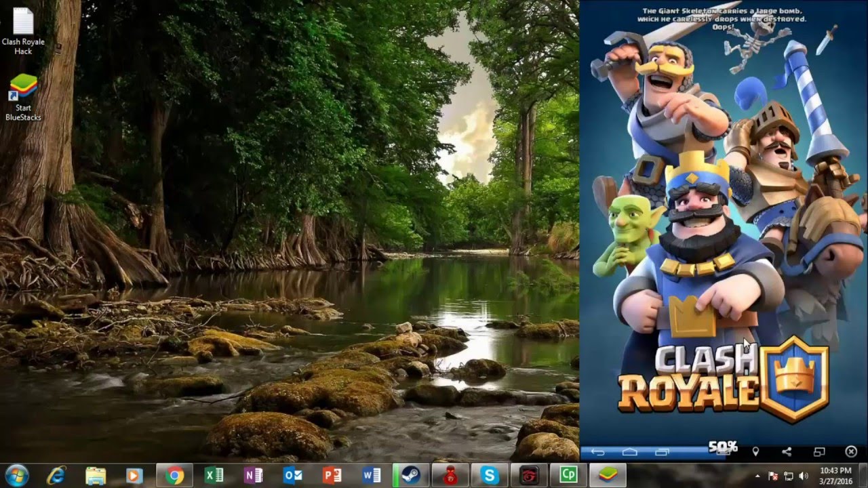Toggle BlueStacks full screen icon
Viewport: 868px width, 488px height.
819,452
